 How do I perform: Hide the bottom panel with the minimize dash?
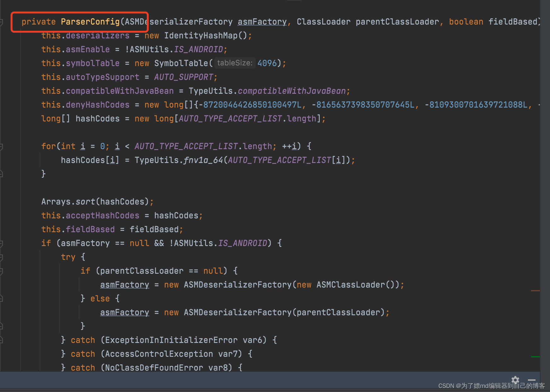coord(532,380)
